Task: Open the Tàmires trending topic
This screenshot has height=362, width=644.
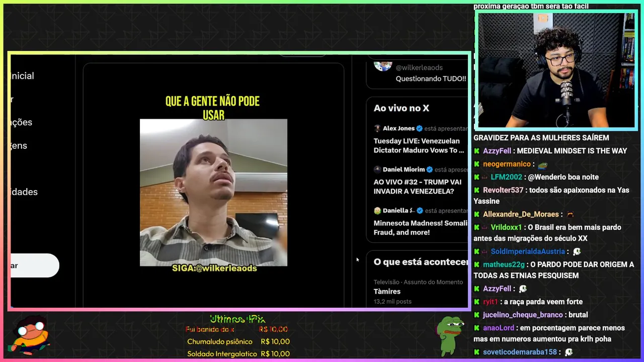Action: coord(387,292)
